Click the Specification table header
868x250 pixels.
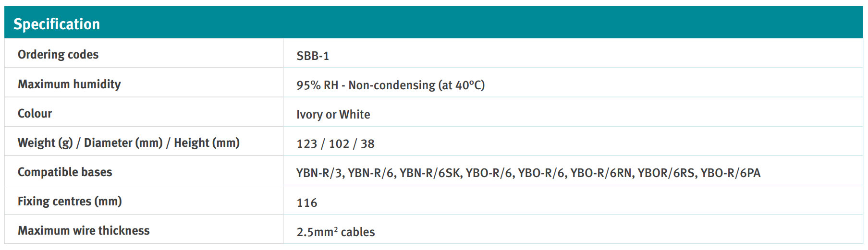tap(57, 24)
